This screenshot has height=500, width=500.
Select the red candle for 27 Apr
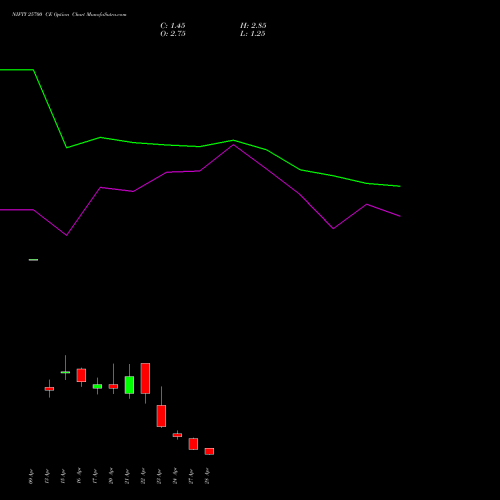click(193, 444)
